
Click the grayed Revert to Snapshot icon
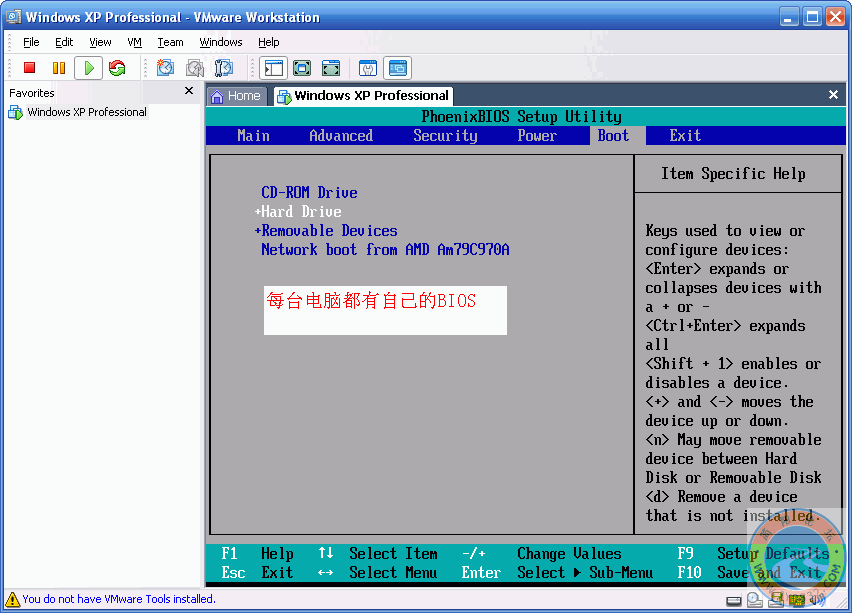point(195,68)
